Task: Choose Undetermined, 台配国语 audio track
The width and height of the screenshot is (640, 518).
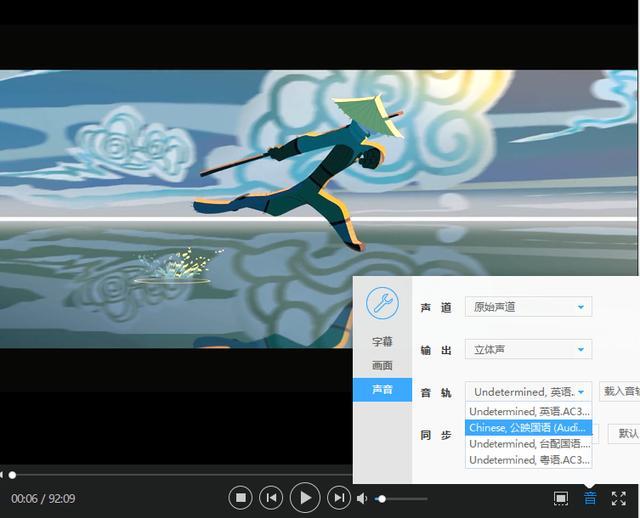Action: [x=528, y=444]
